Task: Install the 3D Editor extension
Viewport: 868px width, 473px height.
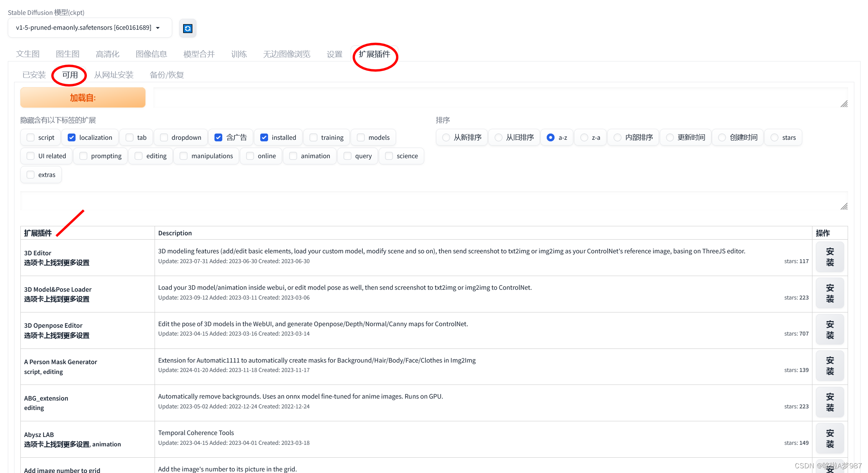Action: (x=830, y=257)
